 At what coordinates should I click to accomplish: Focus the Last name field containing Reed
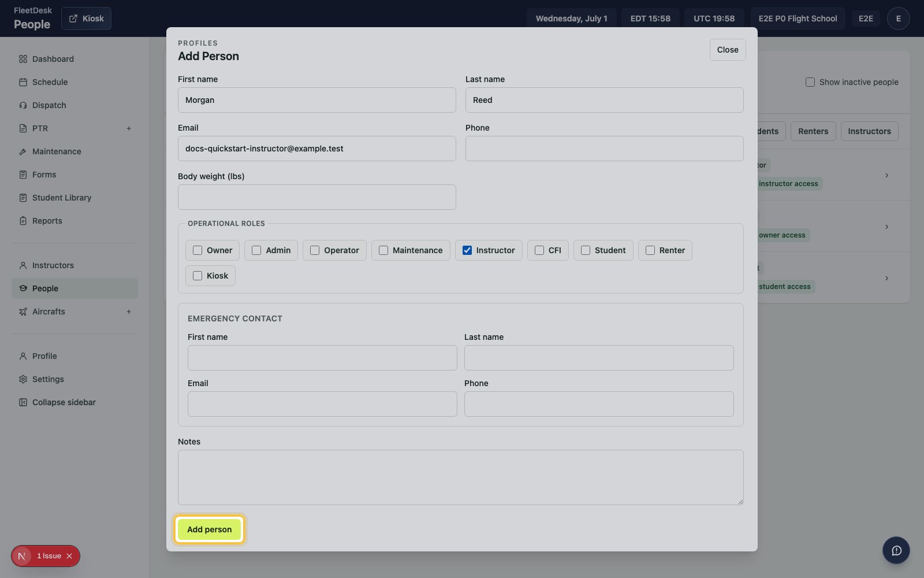(x=604, y=100)
